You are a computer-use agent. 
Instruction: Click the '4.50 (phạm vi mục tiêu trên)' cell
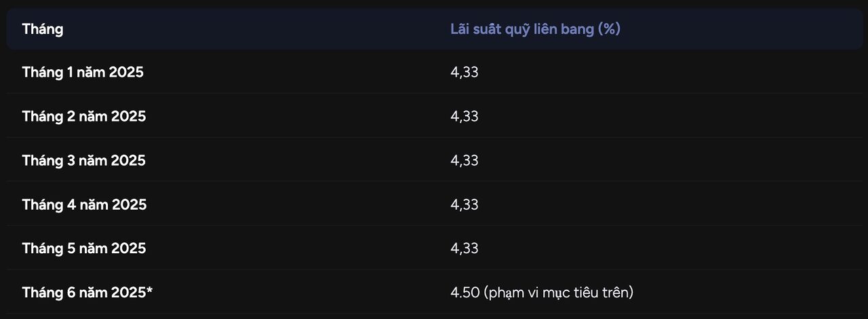tap(542, 293)
